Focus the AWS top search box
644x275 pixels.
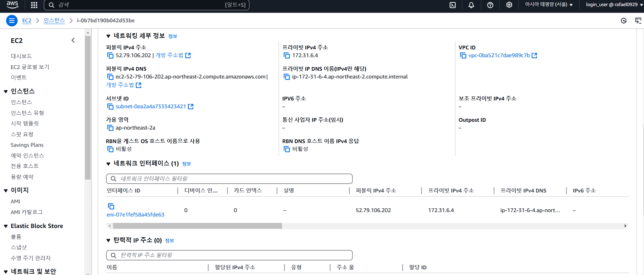(x=147, y=5)
